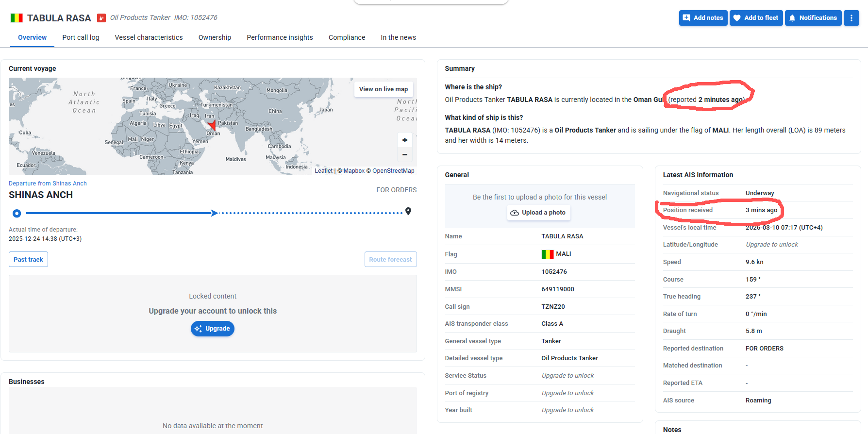Add TABULA RASA to fleet
868x434 pixels.
756,18
